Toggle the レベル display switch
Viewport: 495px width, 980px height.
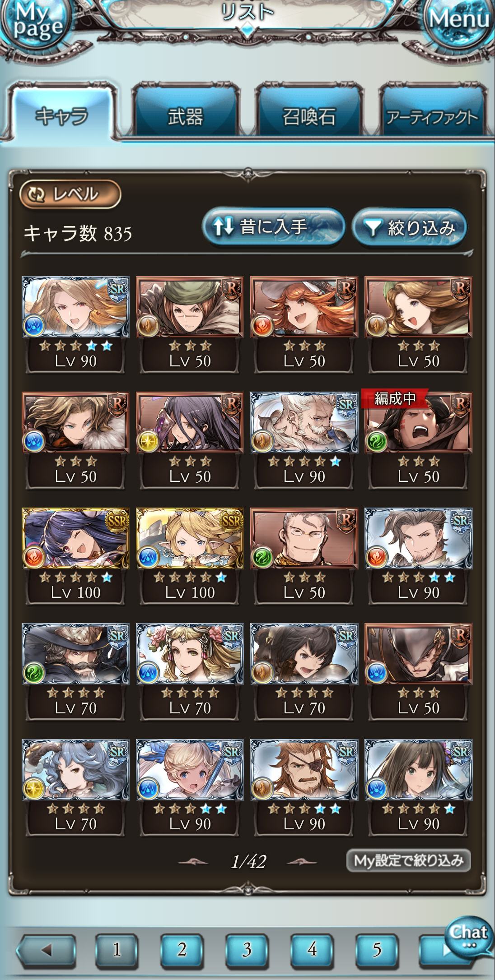70,194
